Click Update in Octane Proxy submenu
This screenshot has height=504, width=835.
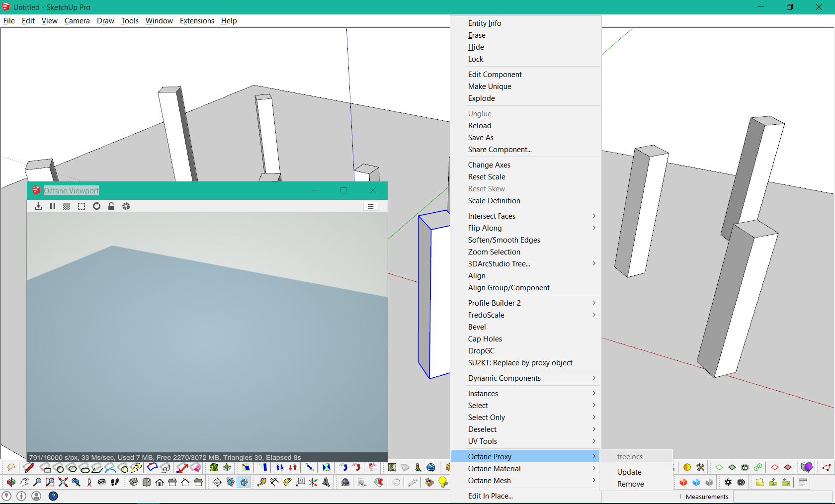tap(636, 472)
